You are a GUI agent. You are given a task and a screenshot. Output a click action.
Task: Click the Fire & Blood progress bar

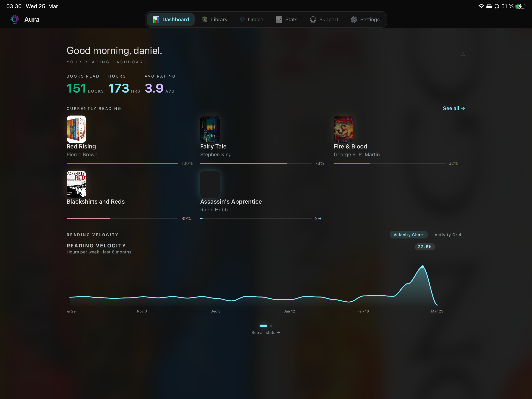pyautogui.click(x=390, y=163)
